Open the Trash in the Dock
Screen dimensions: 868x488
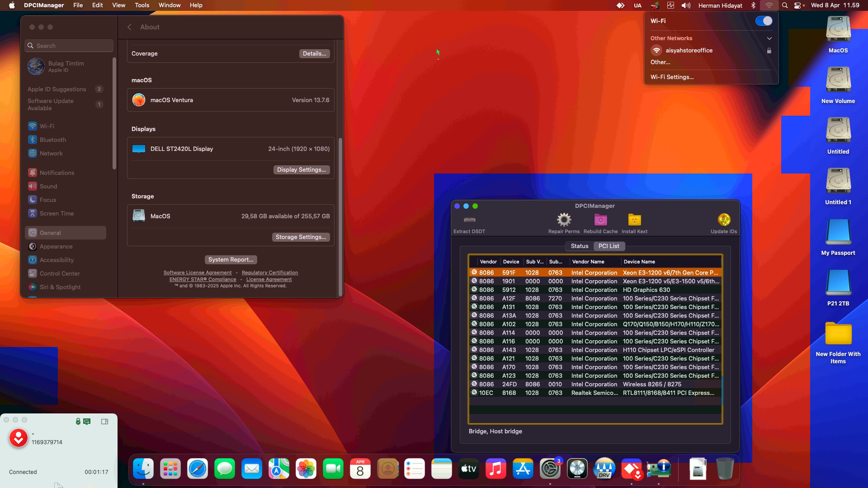(725, 469)
